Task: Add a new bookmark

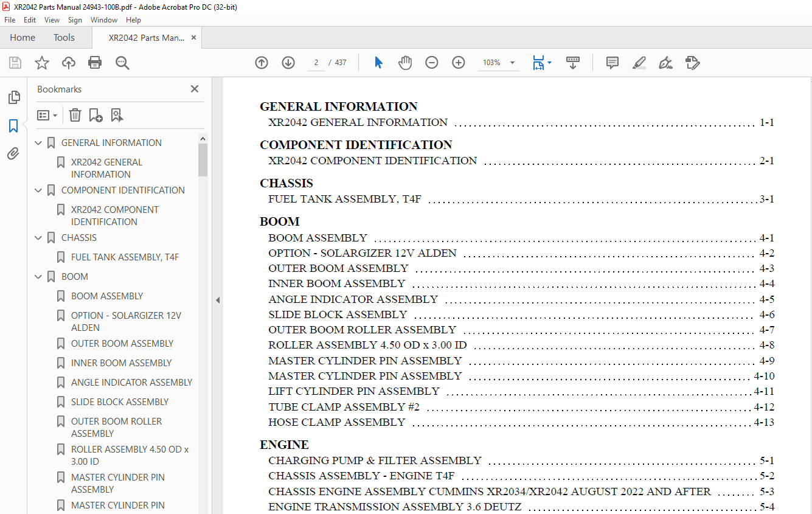Action: click(x=95, y=115)
